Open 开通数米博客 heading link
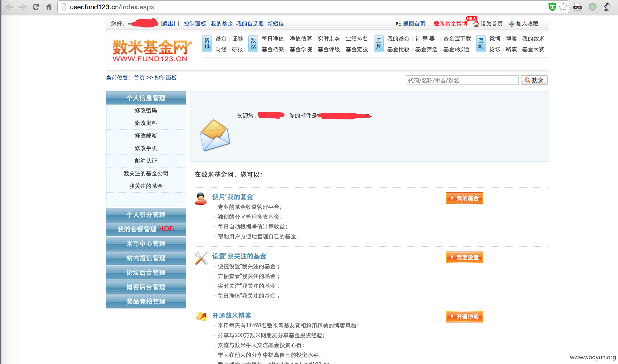 (x=232, y=316)
